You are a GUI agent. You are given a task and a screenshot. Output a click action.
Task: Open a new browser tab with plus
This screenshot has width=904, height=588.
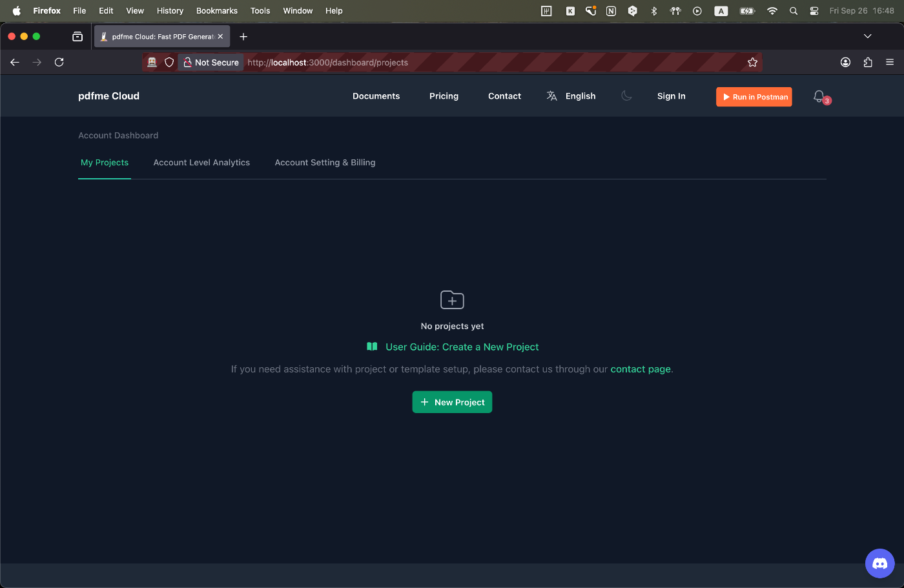[x=243, y=37]
